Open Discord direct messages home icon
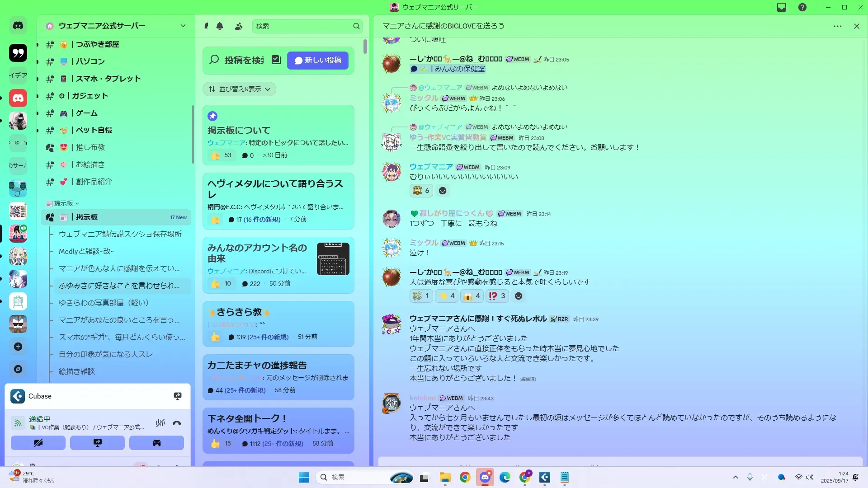The width and height of the screenshot is (868, 488). pyautogui.click(x=18, y=26)
